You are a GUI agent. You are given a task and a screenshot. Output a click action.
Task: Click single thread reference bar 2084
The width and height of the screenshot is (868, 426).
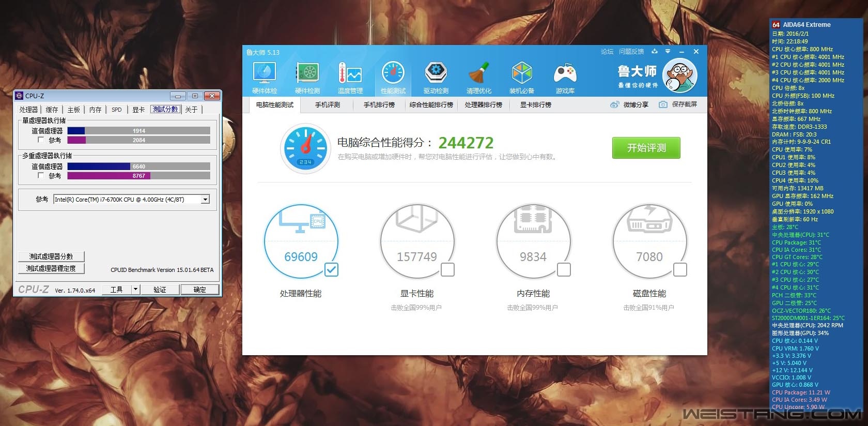[139, 140]
